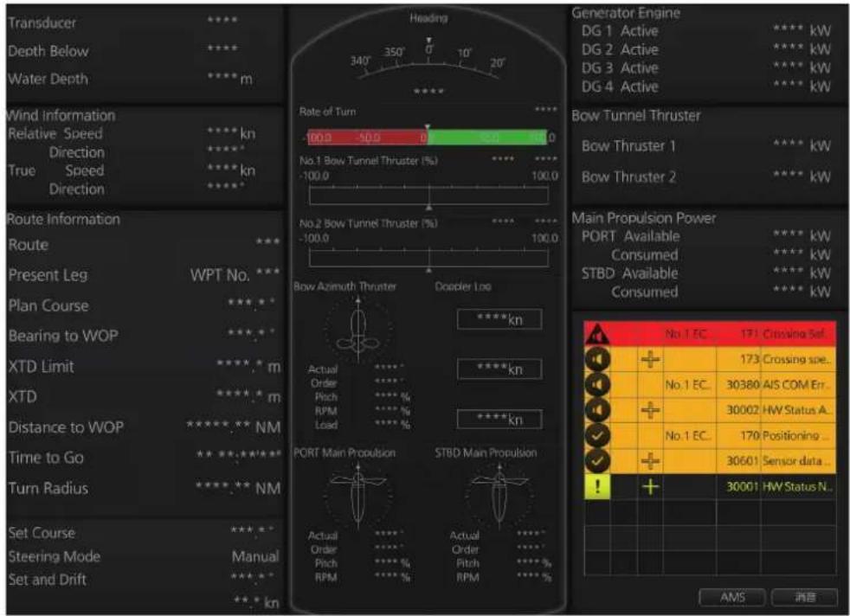The width and height of the screenshot is (850, 616).
Task: Click the Main Propulsion Power heading
Action: point(643,218)
